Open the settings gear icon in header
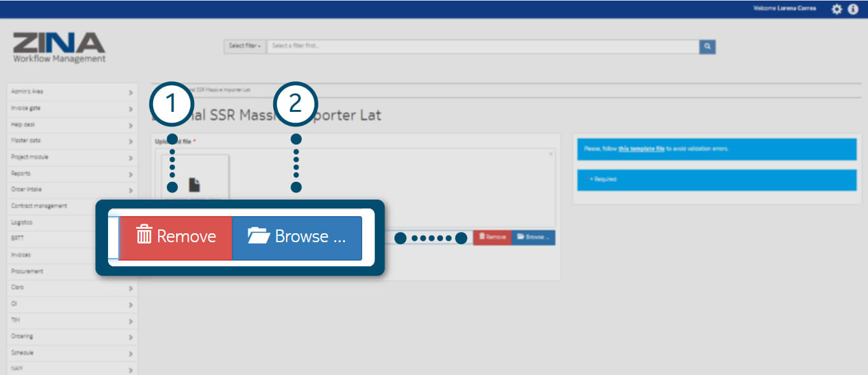The image size is (868, 375). pos(837,9)
